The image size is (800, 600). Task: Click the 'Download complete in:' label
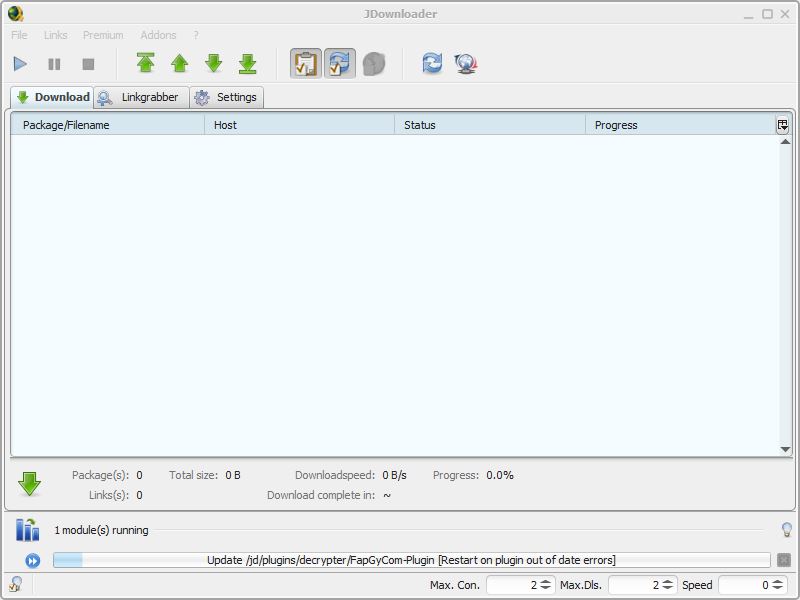pos(321,495)
